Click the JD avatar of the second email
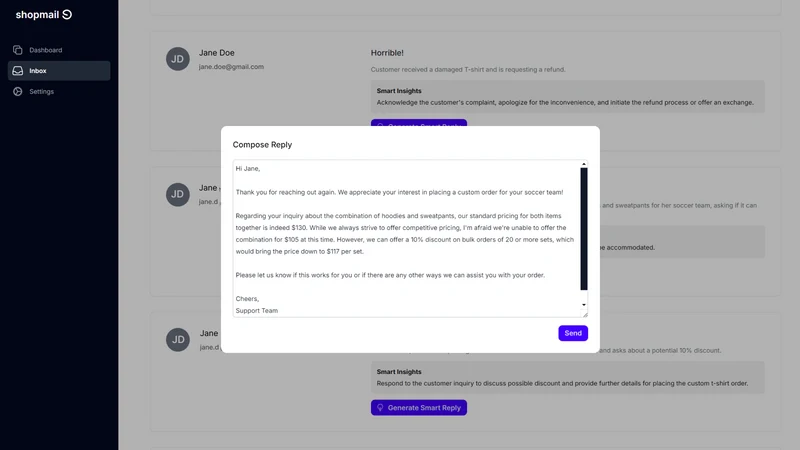800x450 pixels. tap(178, 194)
